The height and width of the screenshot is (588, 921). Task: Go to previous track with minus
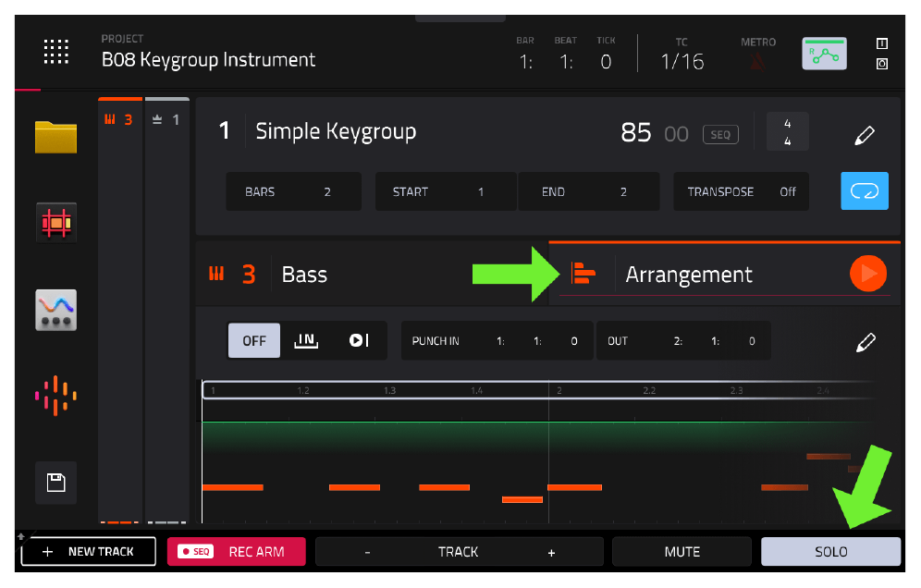point(367,552)
